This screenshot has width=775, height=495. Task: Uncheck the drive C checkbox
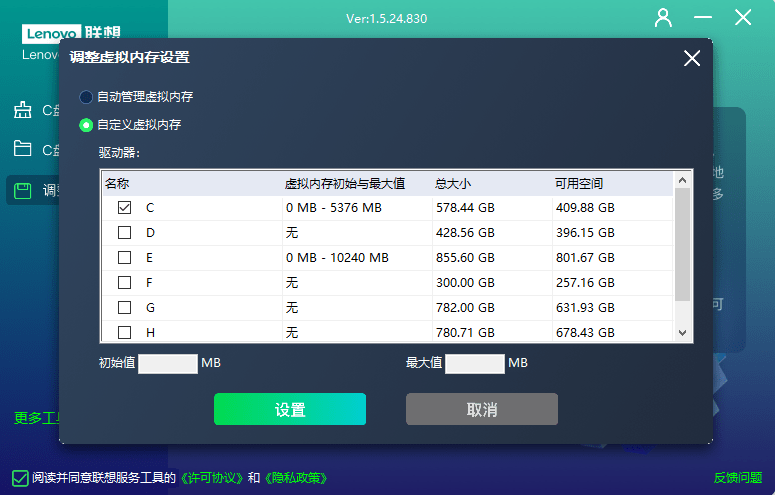coord(125,208)
